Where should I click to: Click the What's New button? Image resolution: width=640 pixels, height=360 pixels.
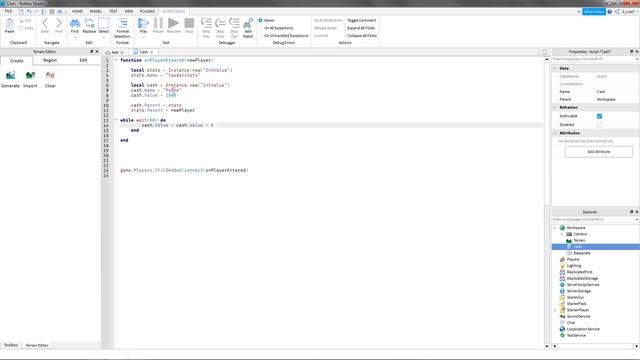(594, 12)
